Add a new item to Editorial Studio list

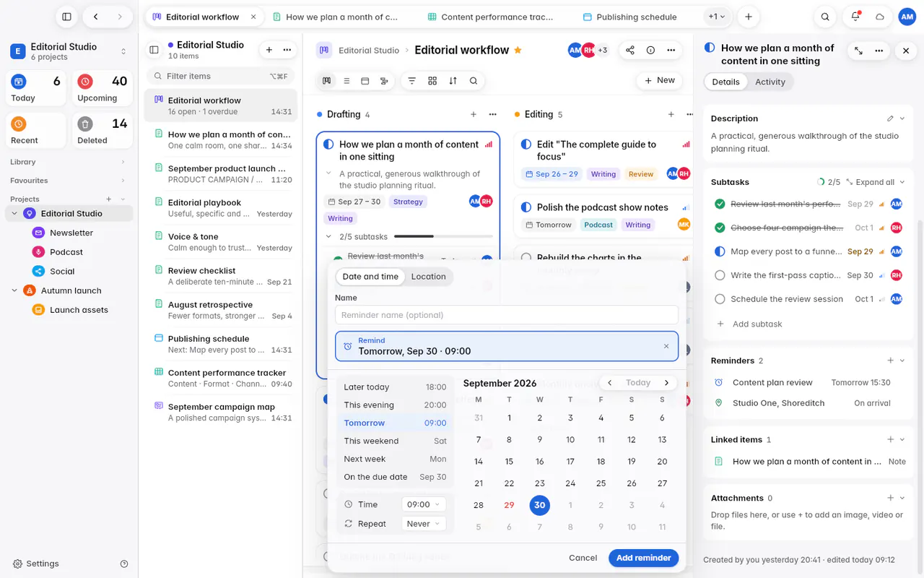pos(269,50)
